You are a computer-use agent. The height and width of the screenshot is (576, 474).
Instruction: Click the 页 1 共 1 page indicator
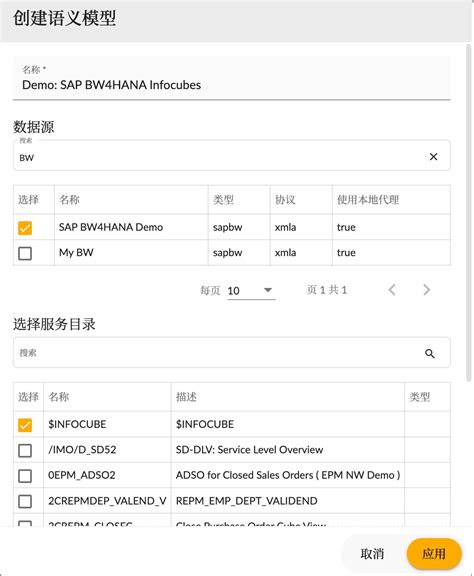[327, 290]
